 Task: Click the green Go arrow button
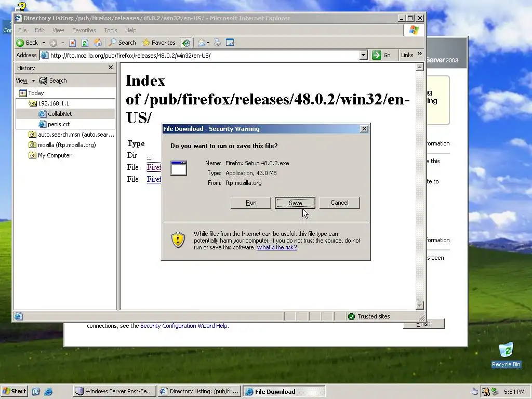pos(376,55)
